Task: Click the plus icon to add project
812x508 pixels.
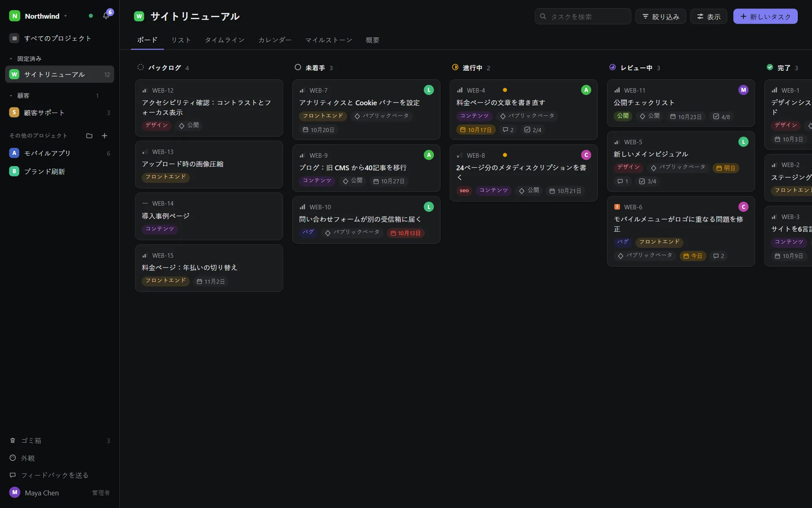Action: tap(104, 136)
